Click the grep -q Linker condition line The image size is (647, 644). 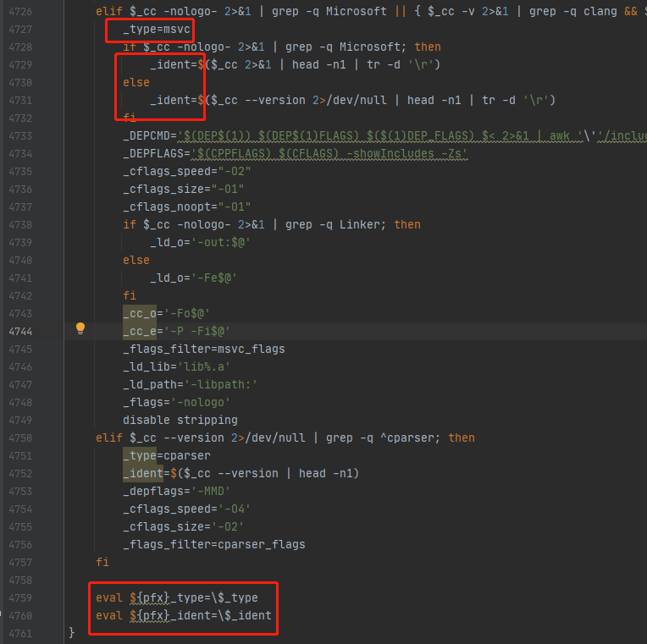(x=272, y=225)
